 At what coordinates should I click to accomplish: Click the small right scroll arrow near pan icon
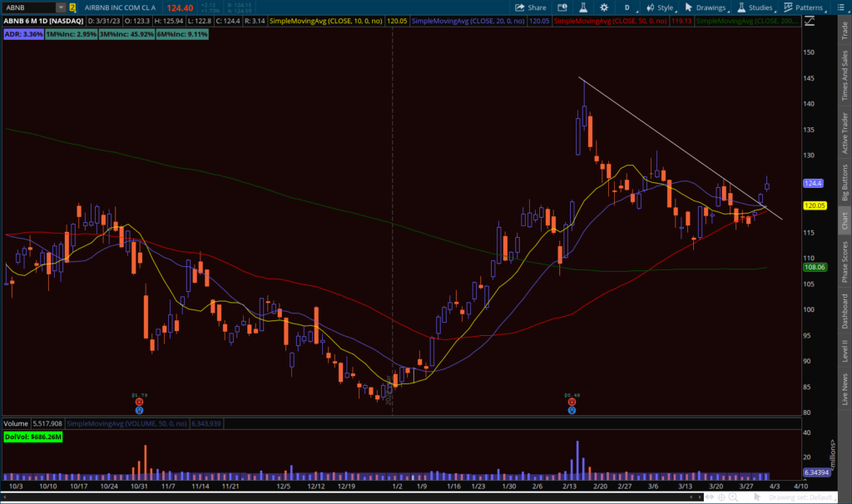(700, 497)
